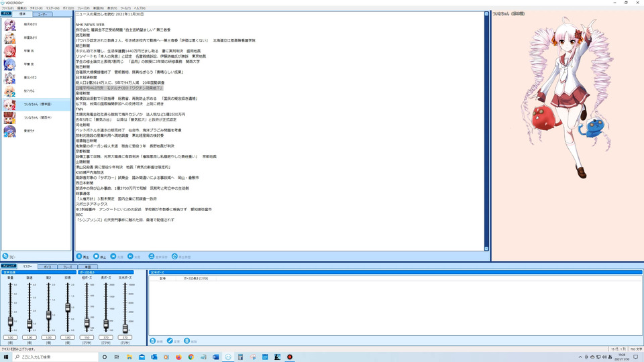Viewport: 644px width, 362px height.
Task: Adjust the 文末ポーズ sentence-end pause slider
Action: (125, 328)
